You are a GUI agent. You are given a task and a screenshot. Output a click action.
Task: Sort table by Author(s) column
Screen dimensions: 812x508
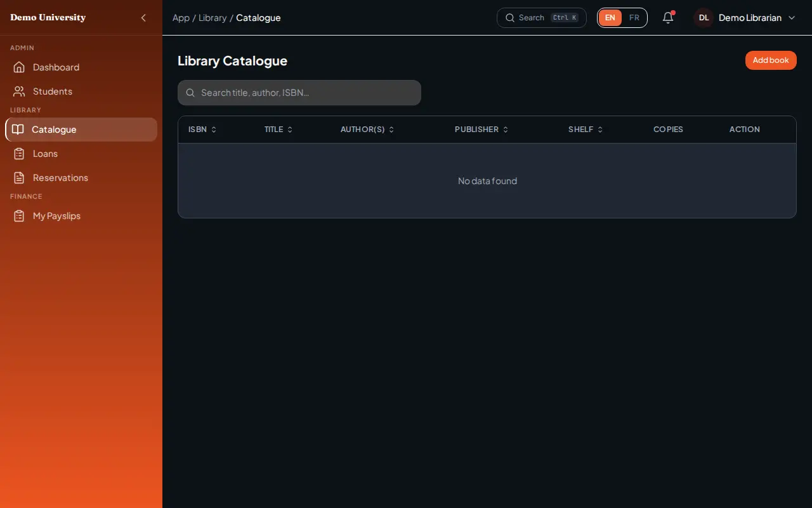click(x=367, y=130)
